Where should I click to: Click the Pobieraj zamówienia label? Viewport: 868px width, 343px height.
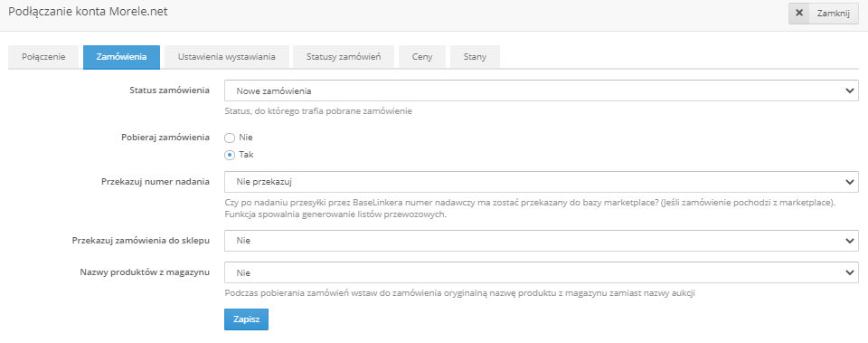point(165,137)
